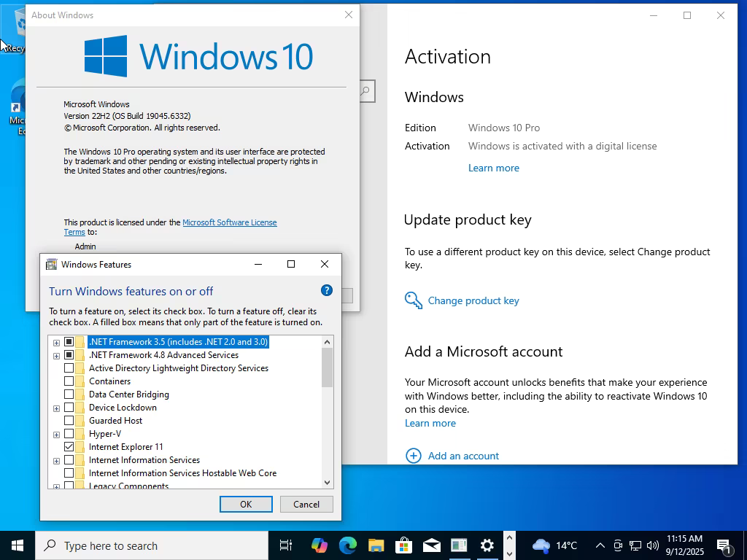Enable Data Center Bridging checkbox
The image size is (747, 560).
[69, 394]
